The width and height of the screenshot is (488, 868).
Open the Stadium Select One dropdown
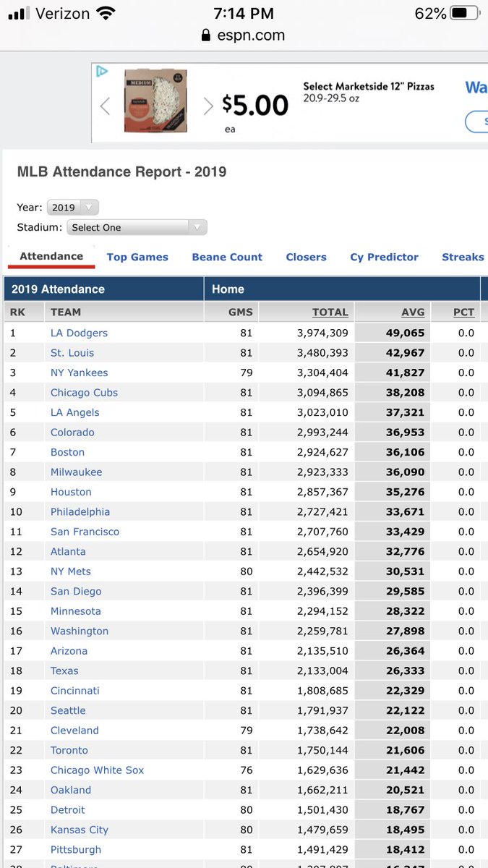tap(137, 227)
